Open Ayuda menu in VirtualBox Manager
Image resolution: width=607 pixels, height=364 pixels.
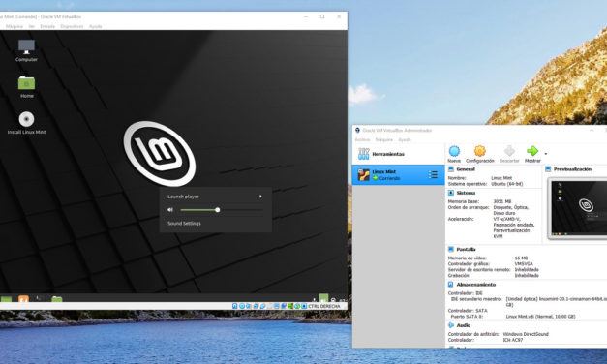(x=405, y=139)
